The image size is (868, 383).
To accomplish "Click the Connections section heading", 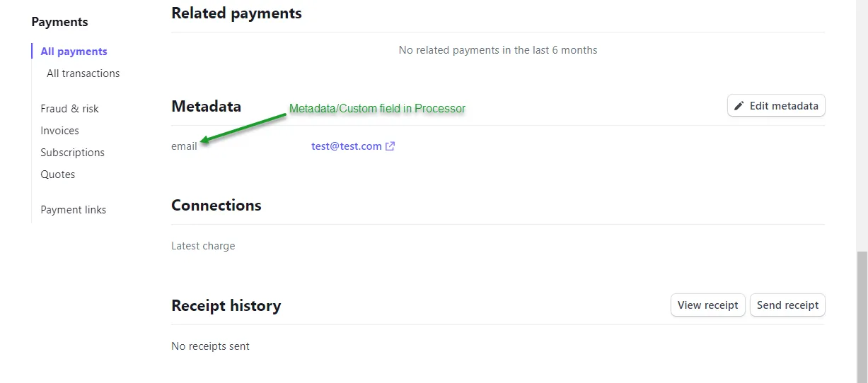I will (x=216, y=205).
